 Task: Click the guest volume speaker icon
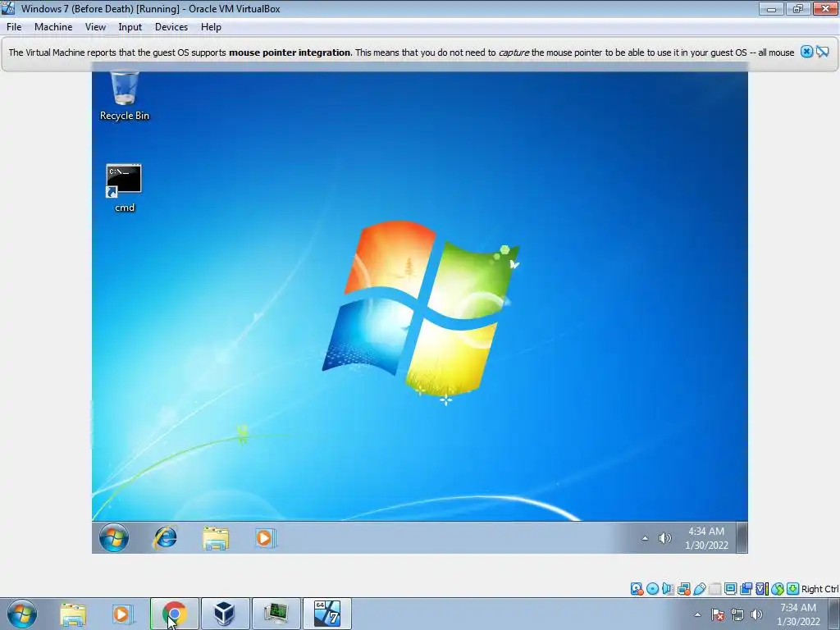point(664,538)
